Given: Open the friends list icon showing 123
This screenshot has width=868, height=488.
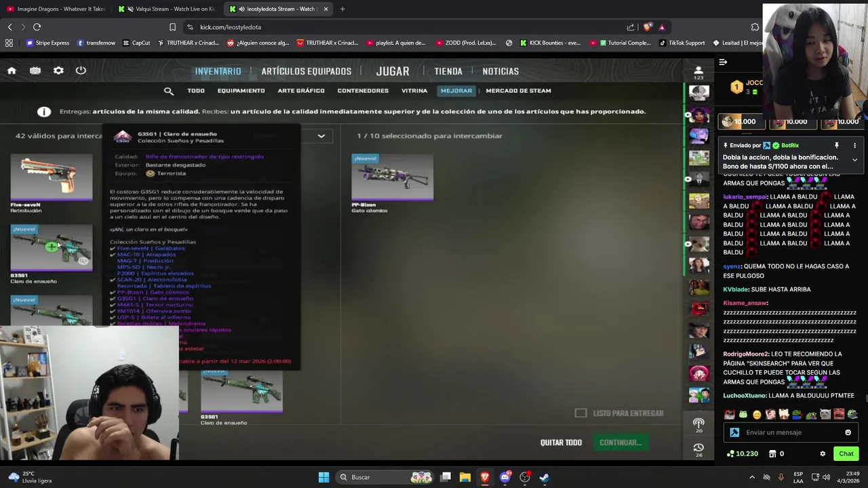Looking at the screenshot, I should pyautogui.click(x=698, y=72).
